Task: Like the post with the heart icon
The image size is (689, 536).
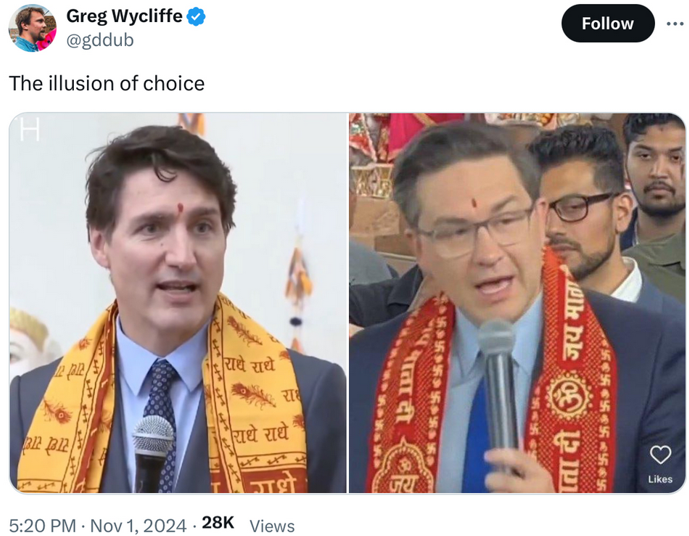Action: (660, 455)
